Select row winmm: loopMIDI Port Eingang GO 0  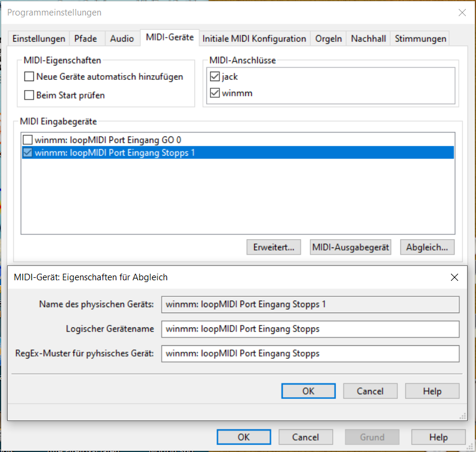pos(238,140)
